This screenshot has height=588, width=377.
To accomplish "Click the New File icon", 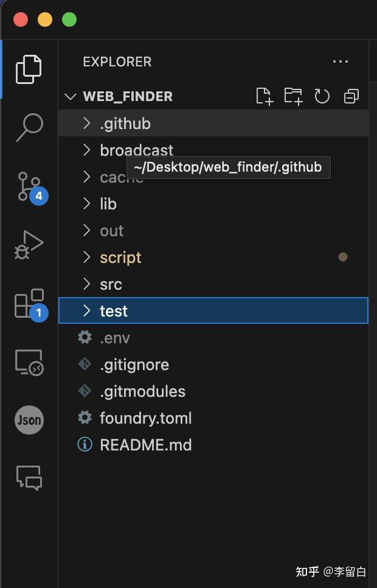I will [x=264, y=96].
